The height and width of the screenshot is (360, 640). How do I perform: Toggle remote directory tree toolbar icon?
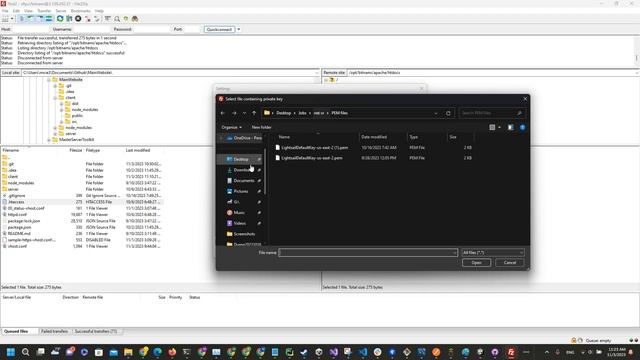coord(40,19)
